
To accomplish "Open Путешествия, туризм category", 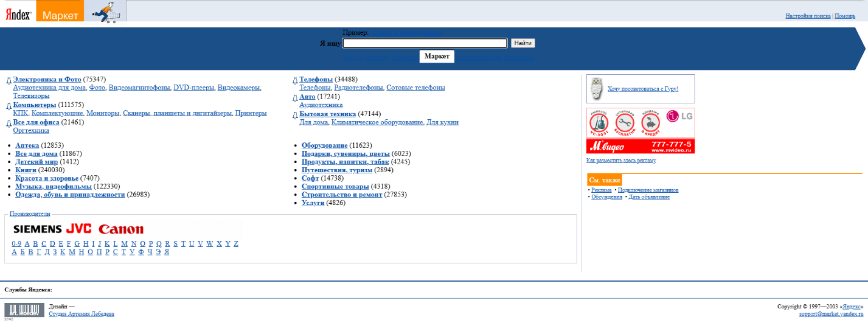I will [337, 170].
